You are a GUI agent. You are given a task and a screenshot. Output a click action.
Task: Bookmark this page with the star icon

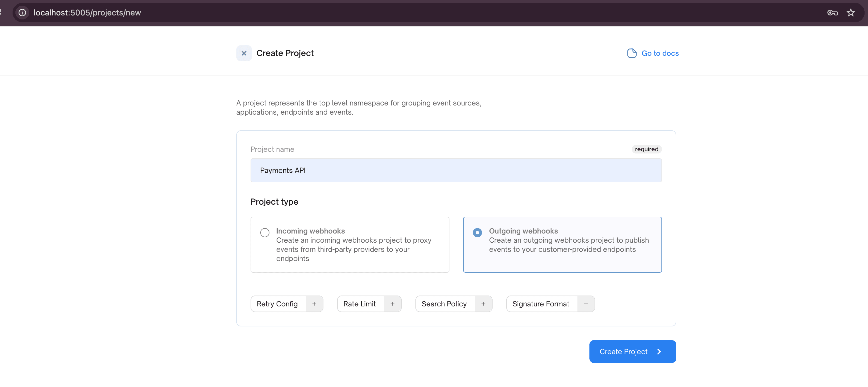(x=851, y=13)
